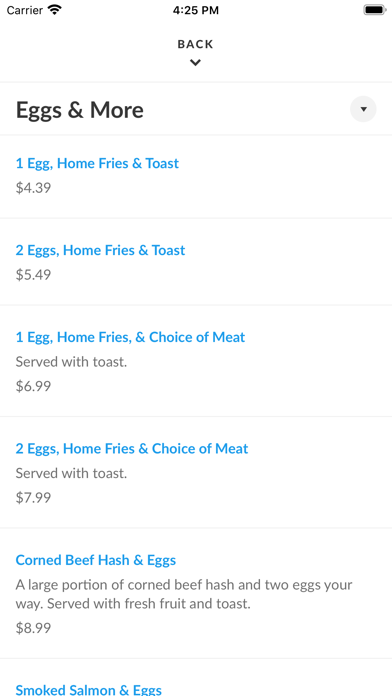
Task: Tap the Wi-Fi icon in status bar
Action: tap(55, 10)
